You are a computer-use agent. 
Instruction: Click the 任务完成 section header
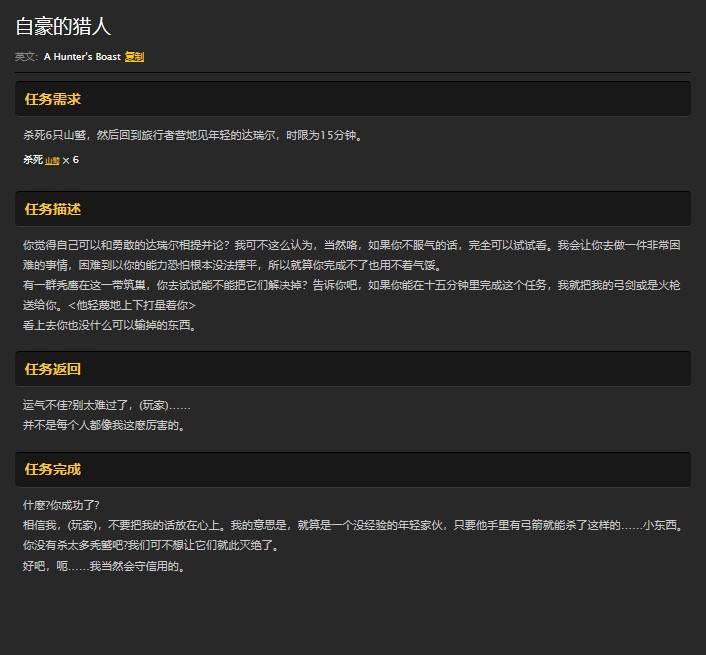tap(53, 469)
